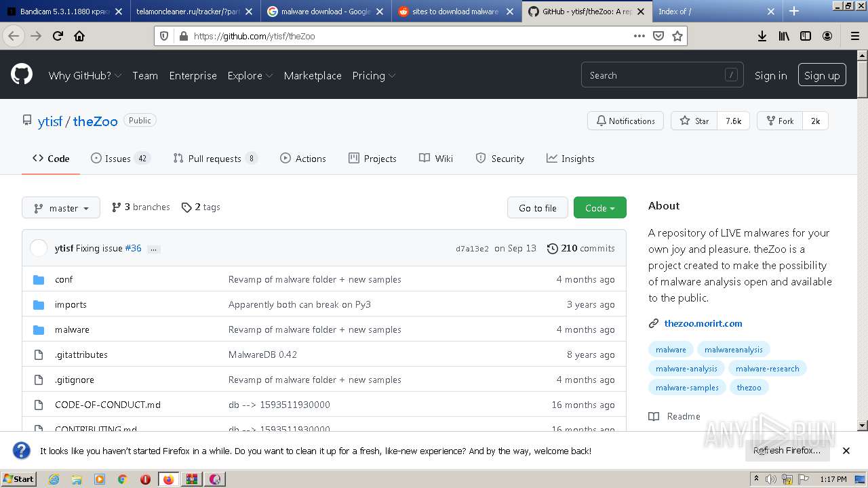Open the green Code dropdown button
Image resolution: width=868 pixels, height=488 pixels.
pyautogui.click(x=600, y=208)
